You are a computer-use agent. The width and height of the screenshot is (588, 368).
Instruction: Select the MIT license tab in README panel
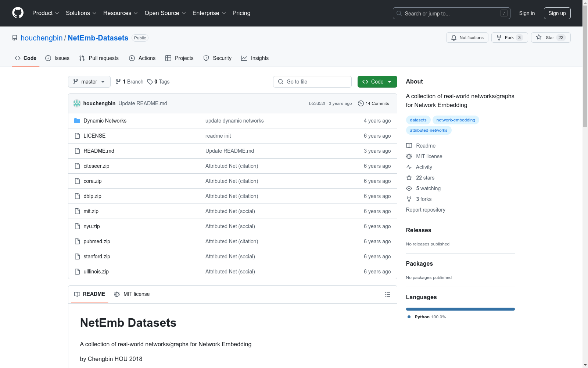coord(132,294)
